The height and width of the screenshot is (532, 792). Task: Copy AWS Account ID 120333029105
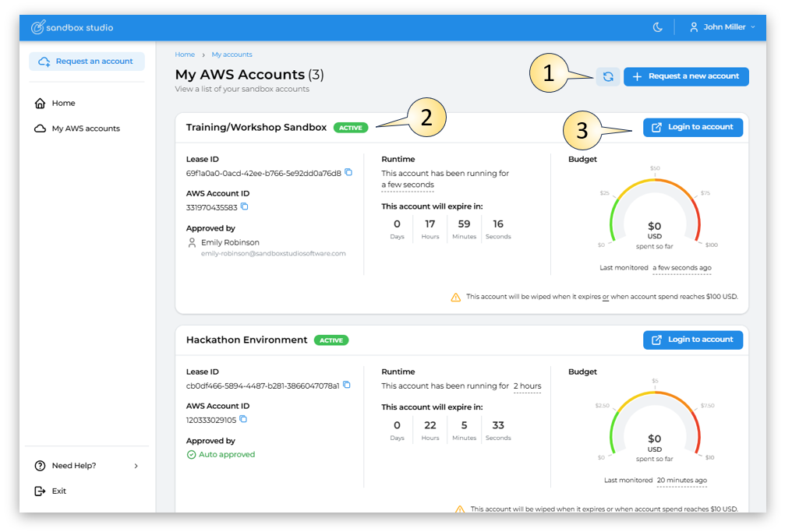[243, 419]
